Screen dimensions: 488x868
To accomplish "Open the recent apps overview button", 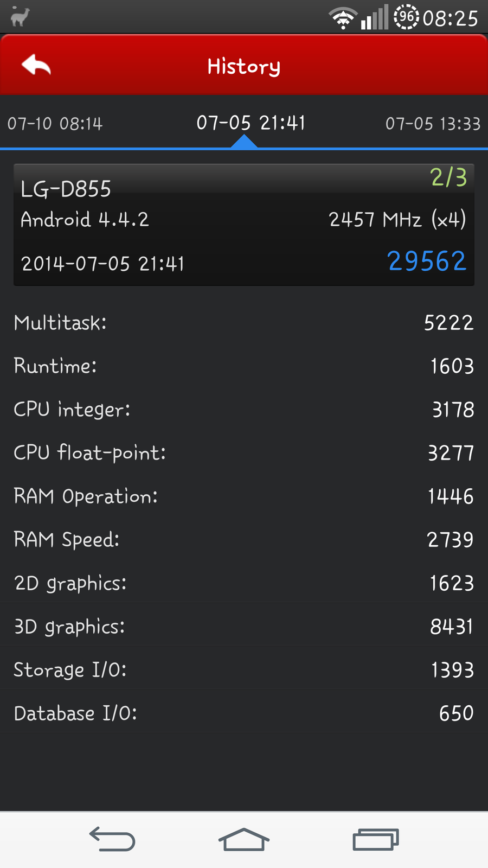I will coord(376,839).
